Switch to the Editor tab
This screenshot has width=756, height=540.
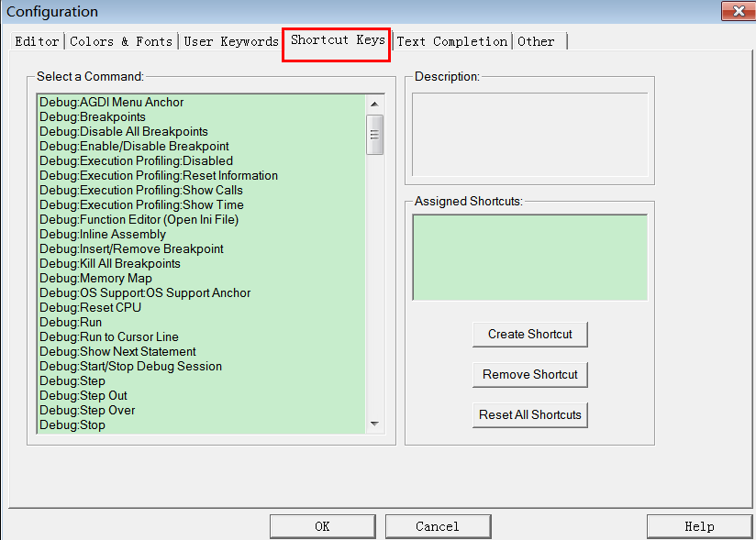[36, 41]
